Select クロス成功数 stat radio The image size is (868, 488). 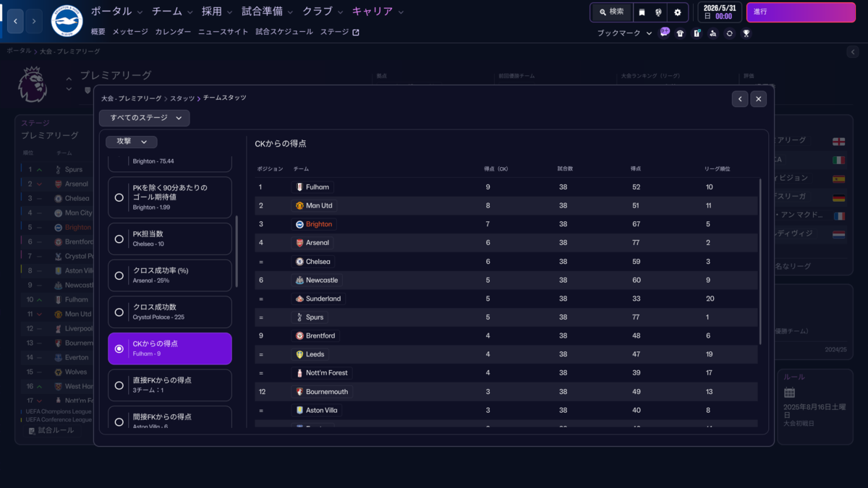[119, 312]
